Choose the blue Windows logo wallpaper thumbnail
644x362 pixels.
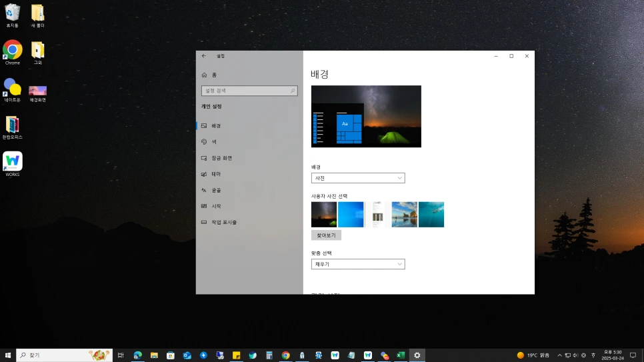(x=351, y=215)
